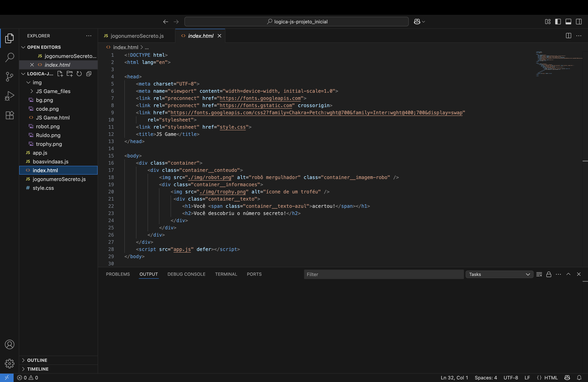Clear the output panel
Image resolution: width=588 pixels, height=382 pixels.
pyautogui.click(x=539, y=274)
